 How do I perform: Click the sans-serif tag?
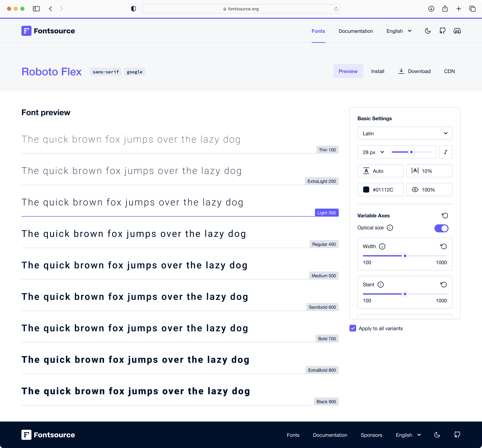106,72
